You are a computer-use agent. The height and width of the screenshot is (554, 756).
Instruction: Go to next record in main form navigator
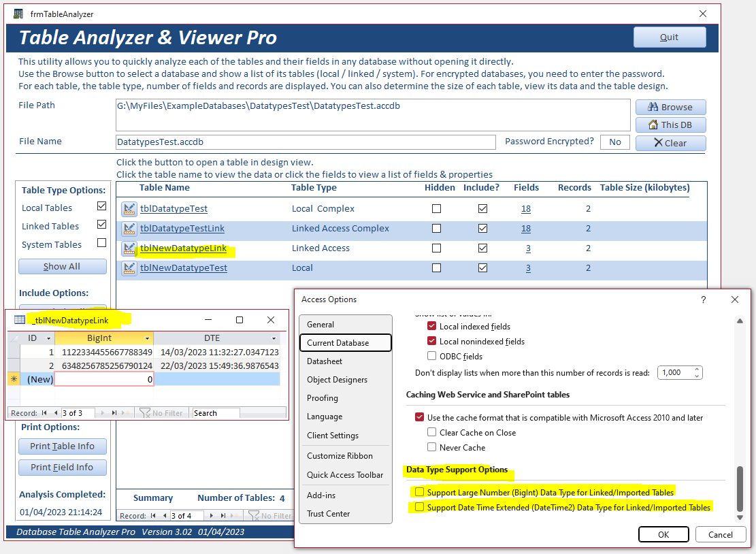tap(211, 515)
